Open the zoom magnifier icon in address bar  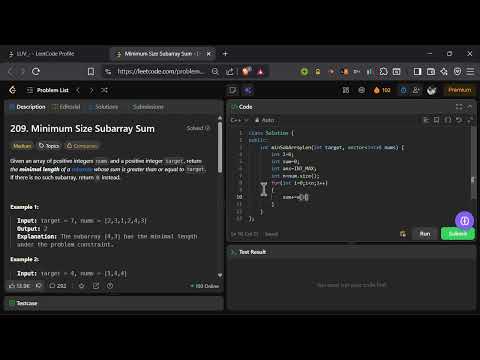click(x=215, y=71)
